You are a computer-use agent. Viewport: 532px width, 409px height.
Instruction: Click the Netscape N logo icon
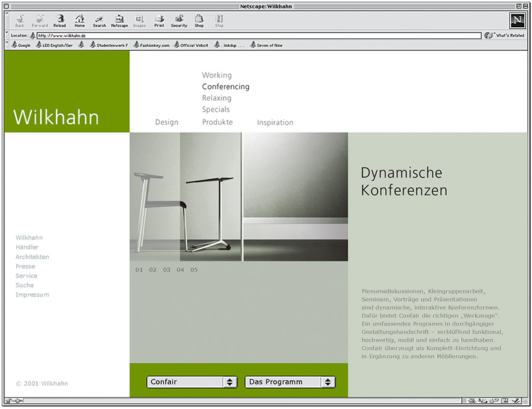[x=518, y=21]
